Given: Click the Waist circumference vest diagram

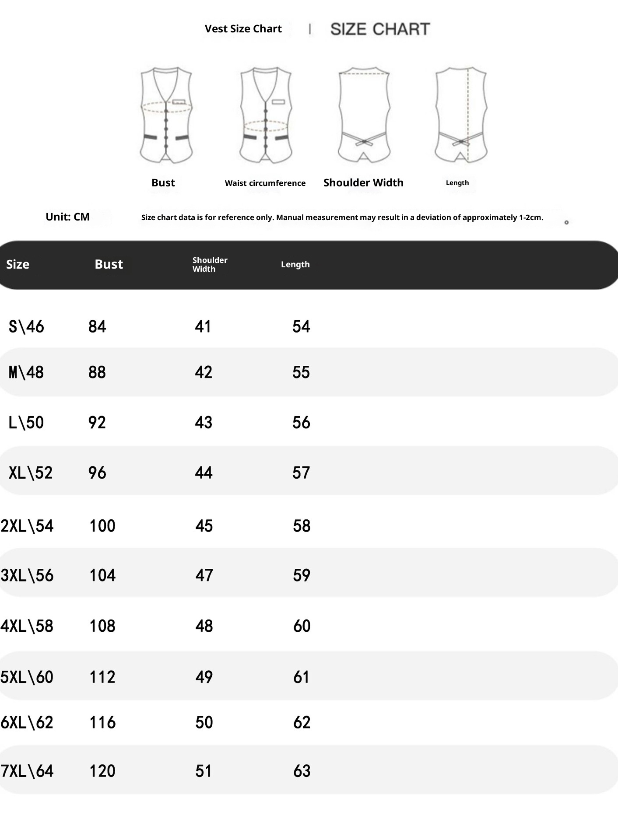Looking at the screenshot, I should pos(266,115).
